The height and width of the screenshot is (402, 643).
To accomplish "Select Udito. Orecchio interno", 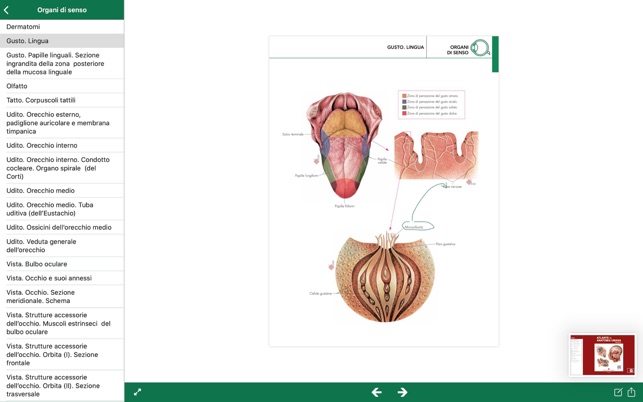I will tap(62, 145).
